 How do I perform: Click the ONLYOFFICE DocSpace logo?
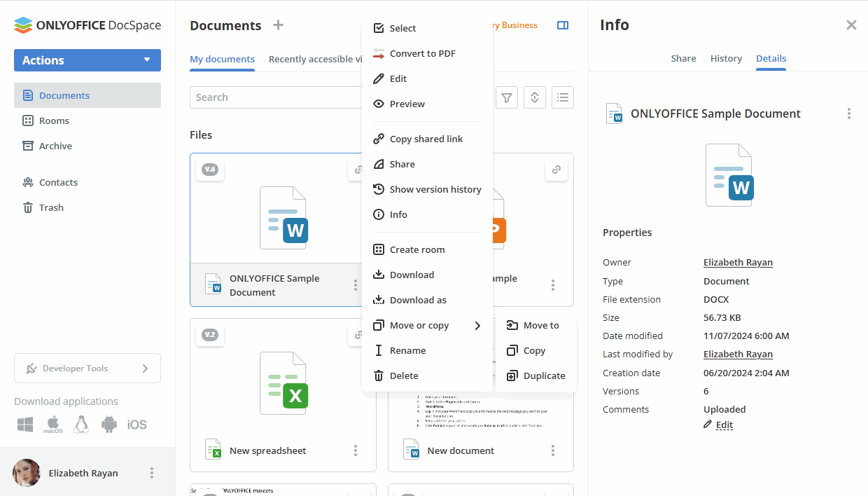[x=87, y=25]
